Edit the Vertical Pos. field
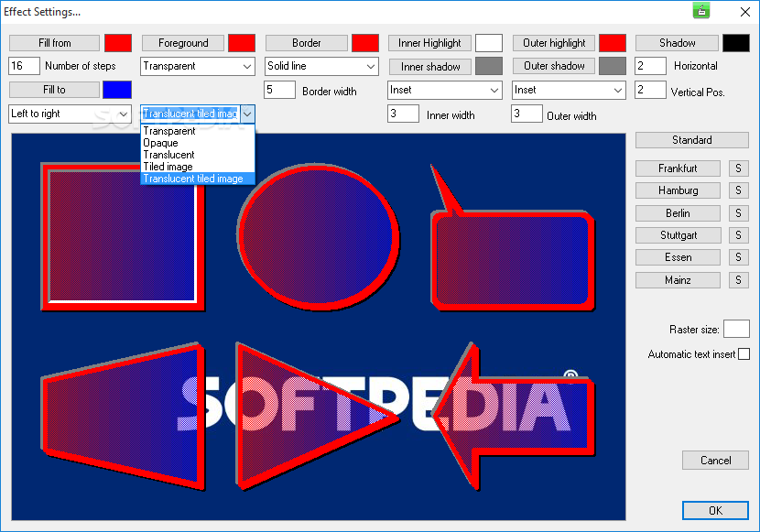Image resolution: width=760 pixels, height=532 pixels. point(650,90)
